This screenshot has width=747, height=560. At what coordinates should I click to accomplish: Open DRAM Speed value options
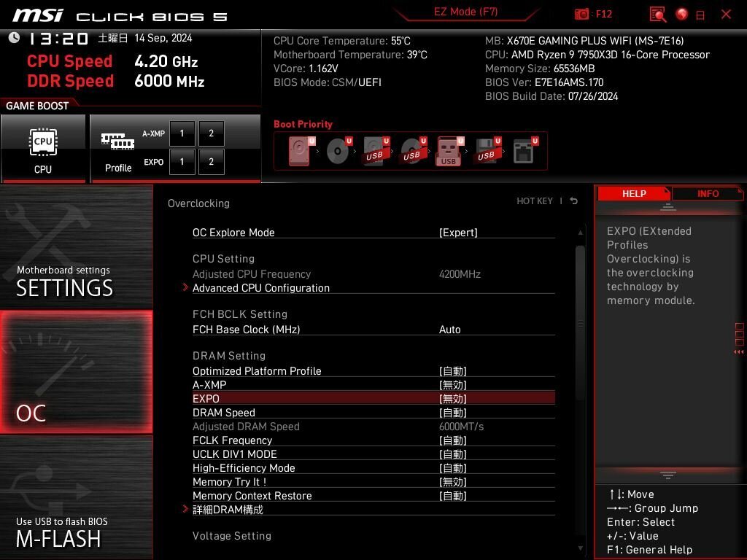(x=452, y=413)
